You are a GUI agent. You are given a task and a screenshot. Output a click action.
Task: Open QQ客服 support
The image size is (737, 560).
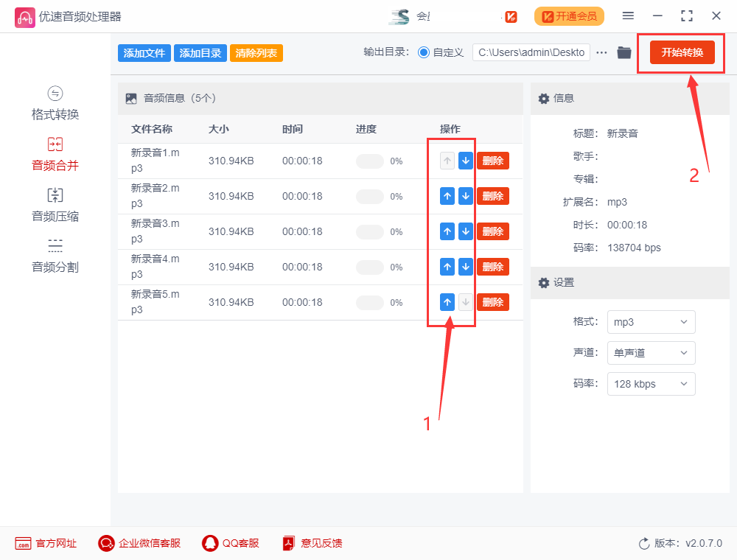230,543
